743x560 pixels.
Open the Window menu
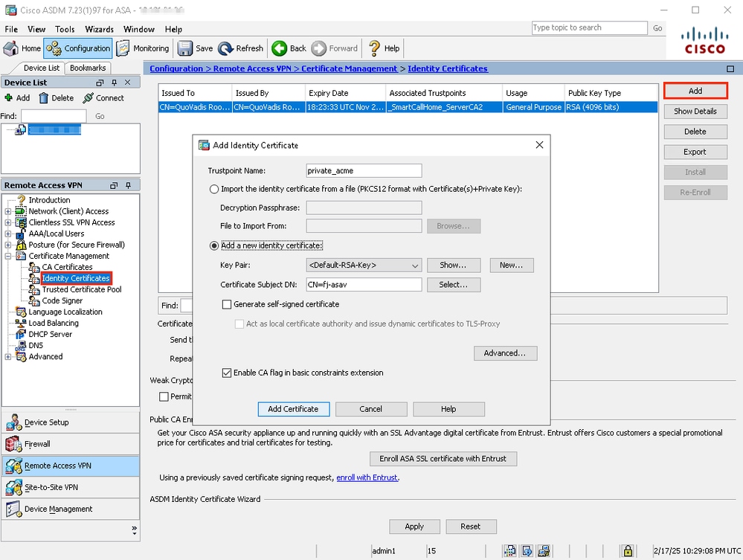pyautogui.click(x=139, y=29)
